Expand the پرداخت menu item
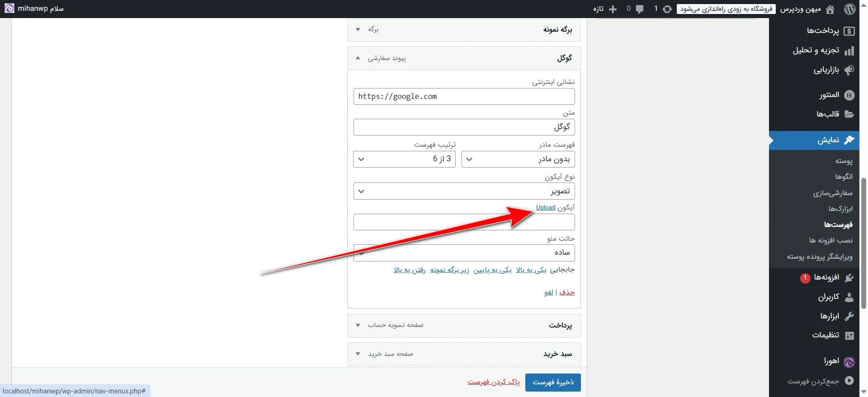This screenshot has height=397, width=868. (x=358, y=325)
